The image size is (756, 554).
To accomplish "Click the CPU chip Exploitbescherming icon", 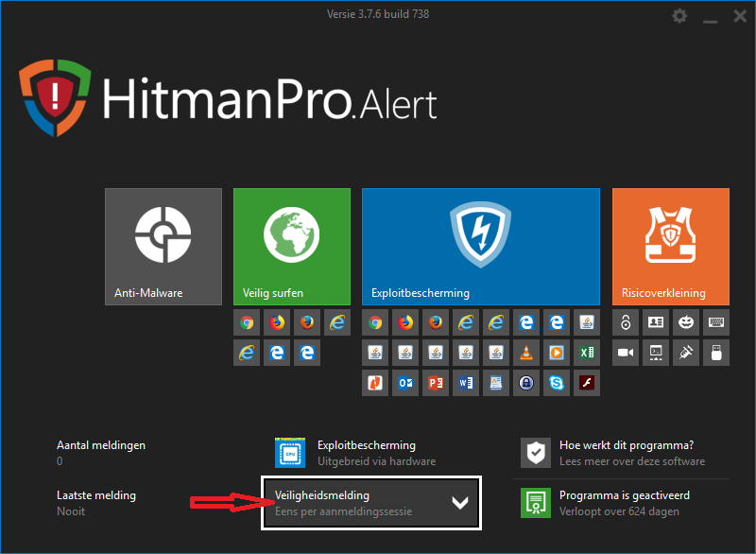I will tap(290, 453).
